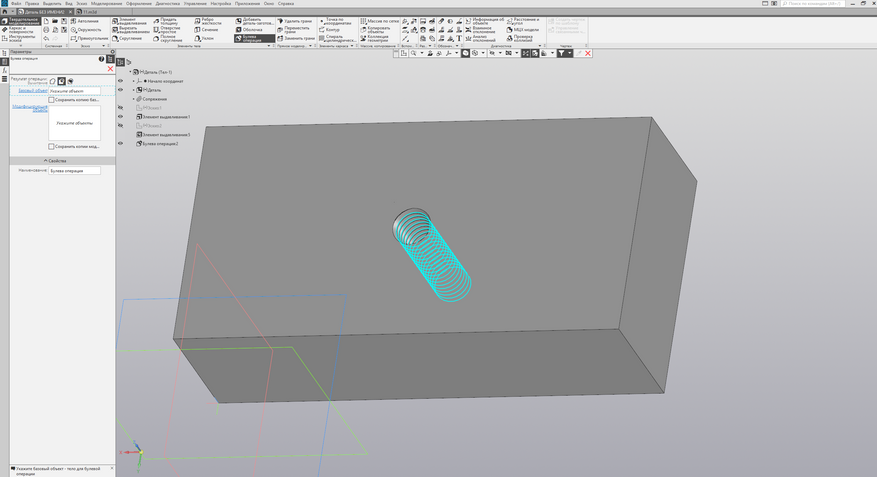This screenshot has height=477, width=877.
Task: Choose Копировать объекты command
Action: [376, 30]
